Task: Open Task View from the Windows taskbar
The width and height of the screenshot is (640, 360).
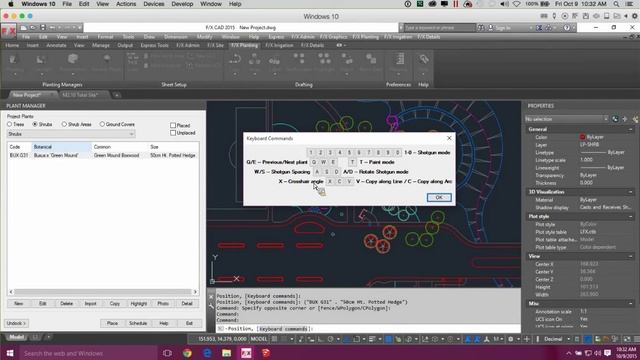Action: coord(167,353)
